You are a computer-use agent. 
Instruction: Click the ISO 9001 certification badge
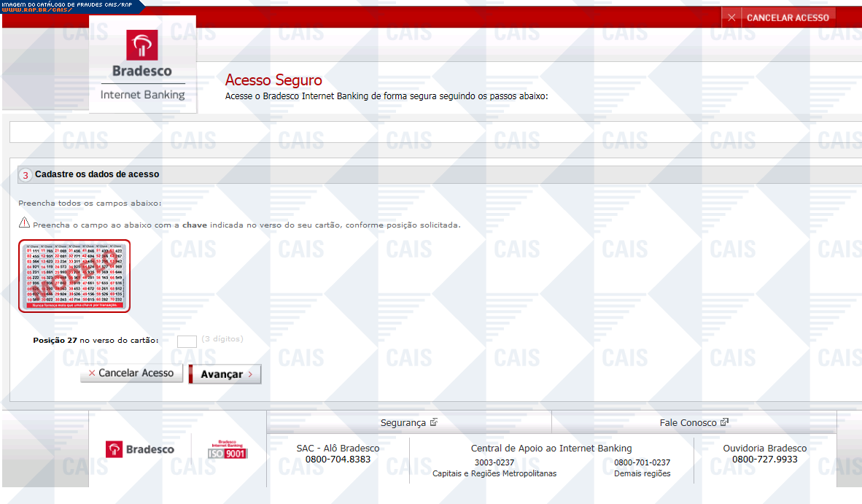[x=228, y=449]
